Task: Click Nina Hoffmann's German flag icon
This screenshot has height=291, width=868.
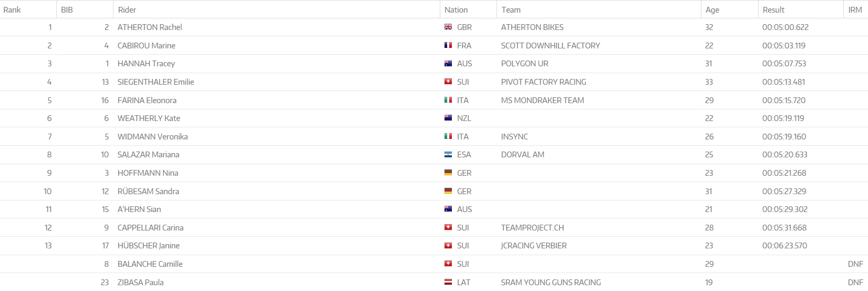Action: click(448, 173)
